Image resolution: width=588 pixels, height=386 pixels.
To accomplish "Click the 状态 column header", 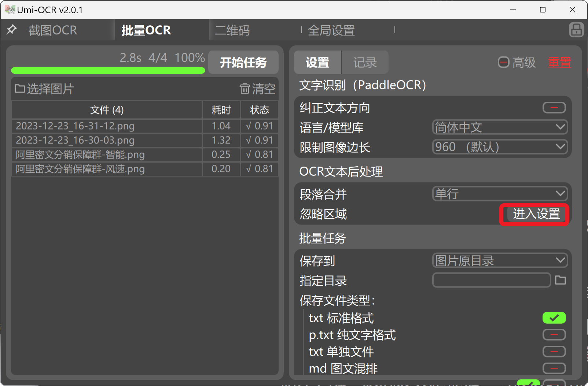I will coord(260,110).
